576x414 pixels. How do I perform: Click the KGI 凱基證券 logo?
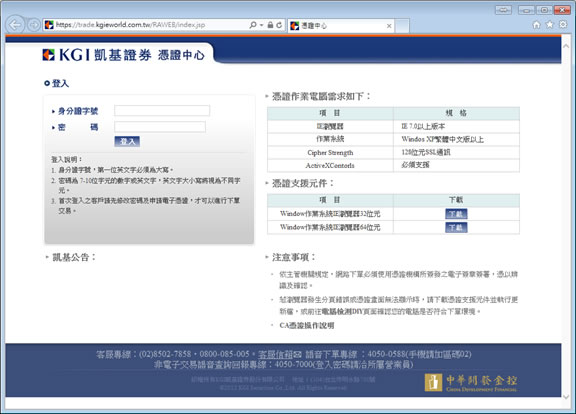97,55
